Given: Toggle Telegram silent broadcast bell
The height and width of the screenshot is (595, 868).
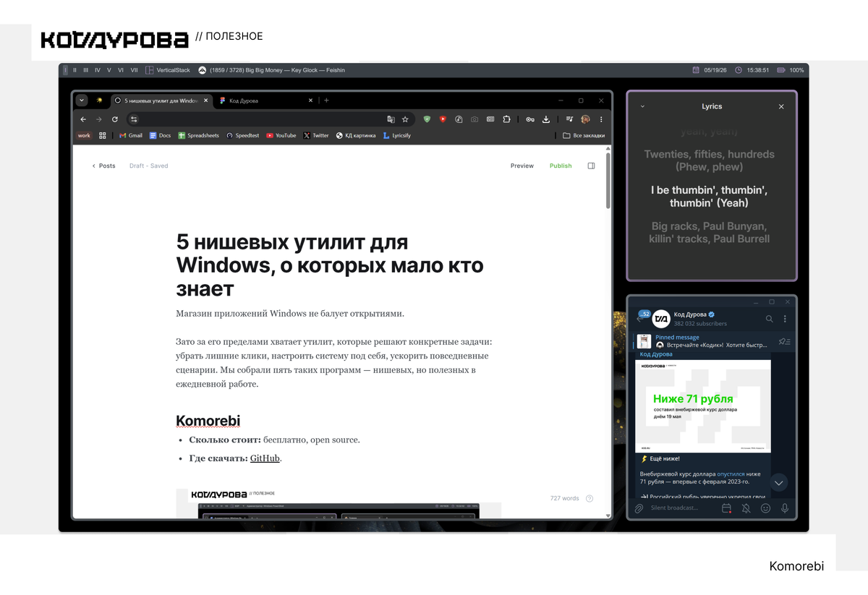Looking at the screenshot, I should coord(746,508).
